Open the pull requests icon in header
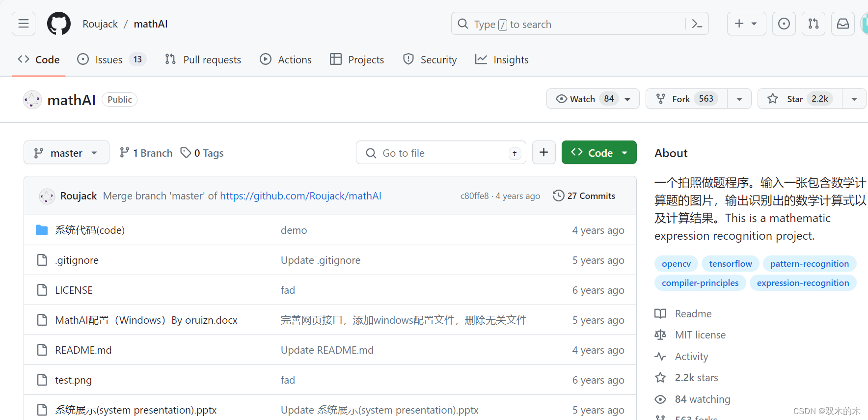The height and width of the screenshot is (420, 868). [814, 24]
